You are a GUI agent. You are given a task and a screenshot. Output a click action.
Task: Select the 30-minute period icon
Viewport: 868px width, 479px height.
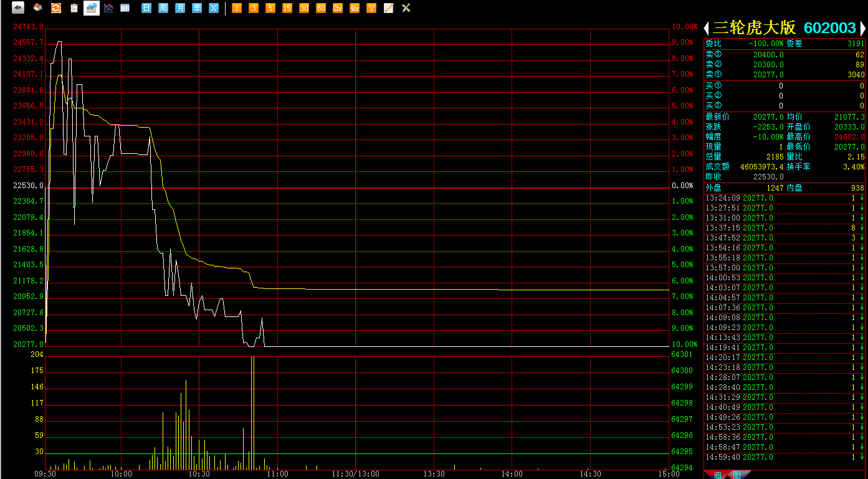[x=304, y=8]
